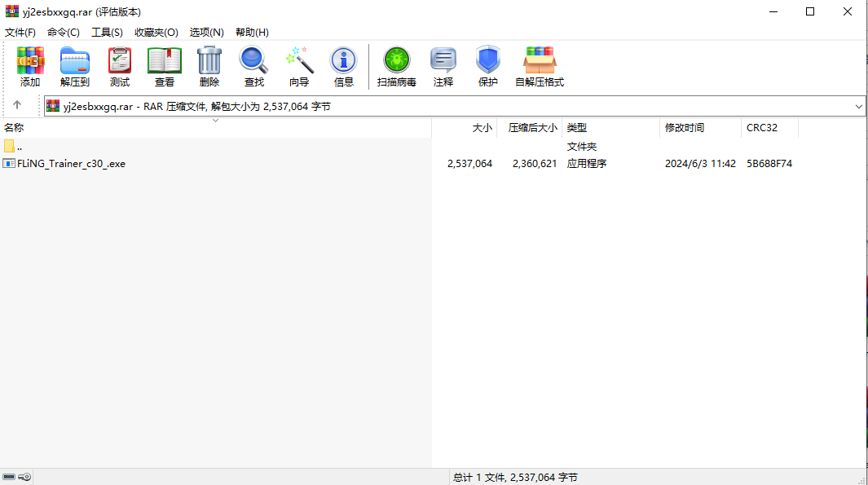
Task: Close the WinRAR window
Action: 847,11
